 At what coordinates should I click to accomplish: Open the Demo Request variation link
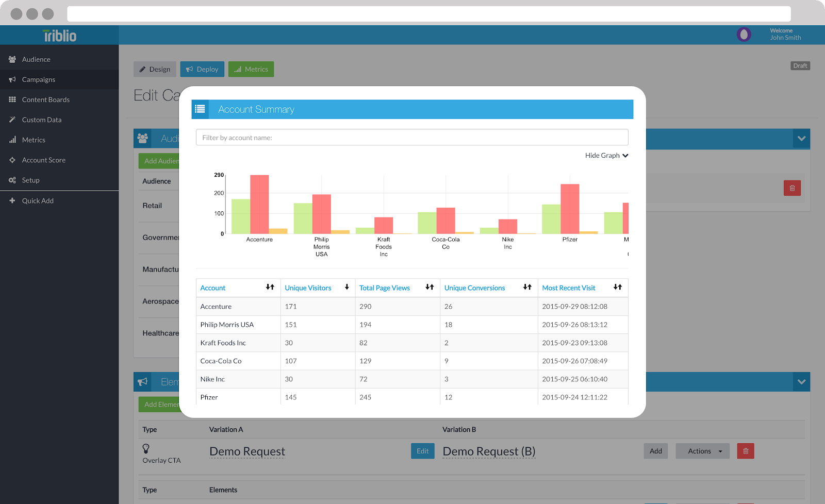click(247, 451)
